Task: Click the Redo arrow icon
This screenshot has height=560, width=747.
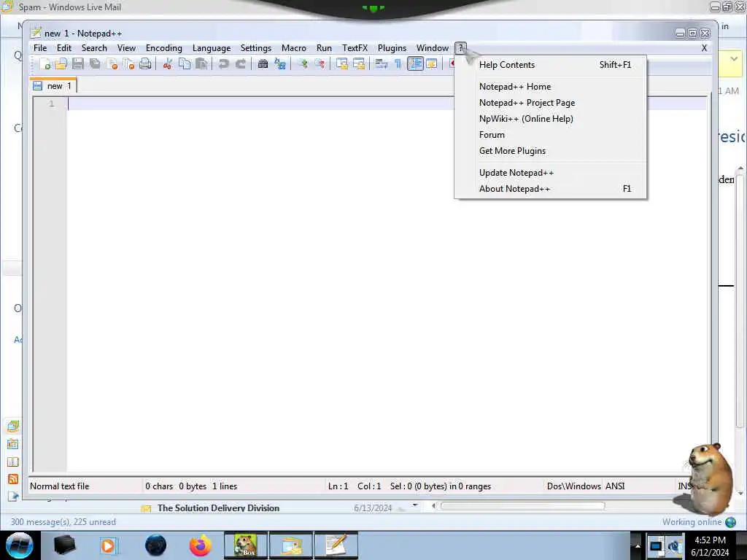Action: [x=241, y=63]
